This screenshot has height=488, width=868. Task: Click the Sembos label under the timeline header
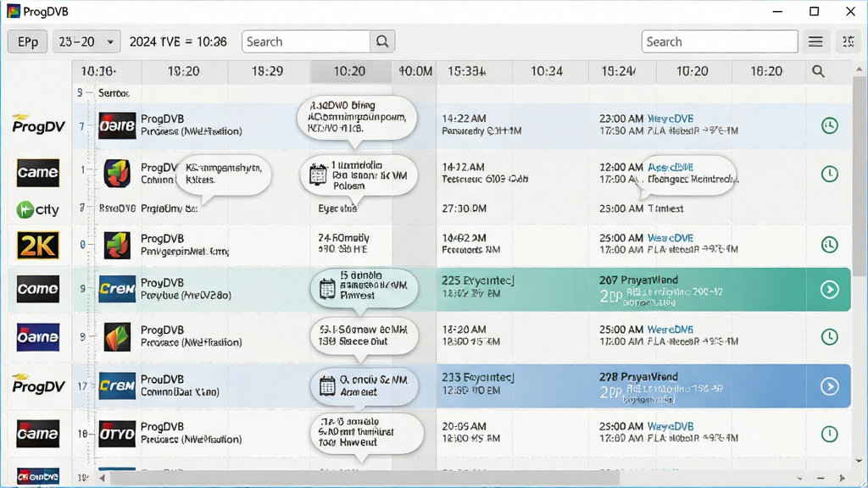[x=114, y=93]
